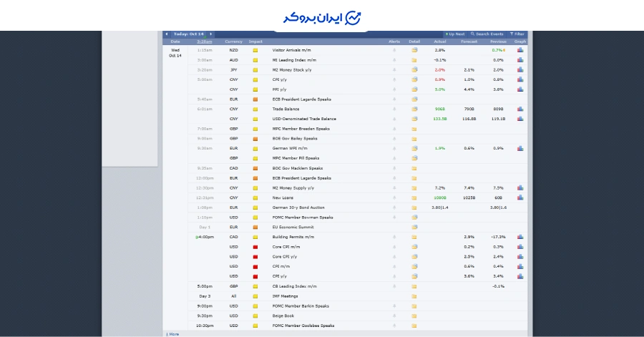The image size is (644, 337).
Task: Open the graph for Core CPI y/y
Action: pos(520,257)
